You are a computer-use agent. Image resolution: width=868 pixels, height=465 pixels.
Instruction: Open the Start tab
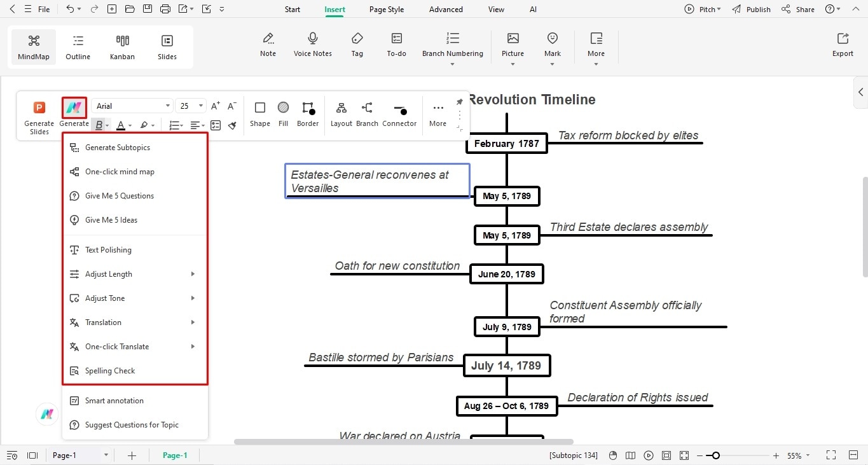coord(293,10)
